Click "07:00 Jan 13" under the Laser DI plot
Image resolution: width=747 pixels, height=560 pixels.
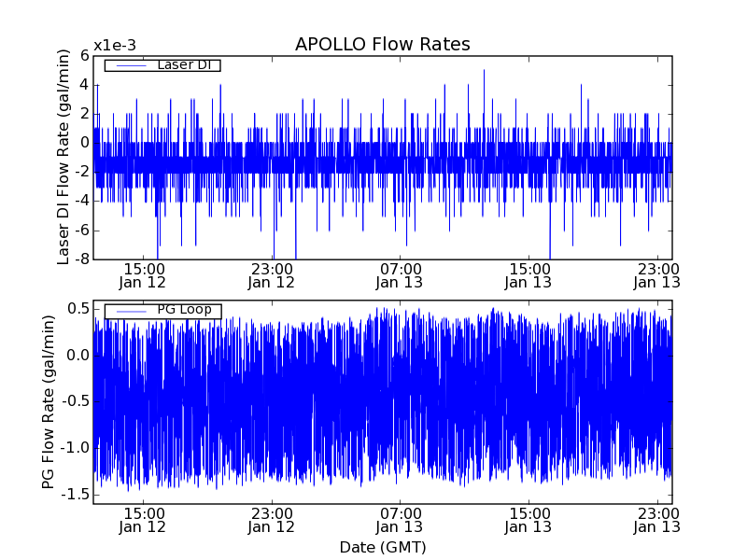click(x=400, y=275)
